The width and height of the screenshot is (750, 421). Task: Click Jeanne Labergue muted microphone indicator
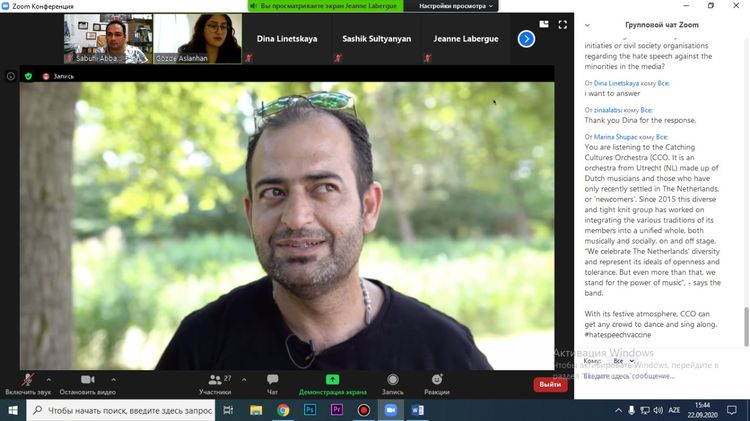pyautogui.click(x=428, y=58)
